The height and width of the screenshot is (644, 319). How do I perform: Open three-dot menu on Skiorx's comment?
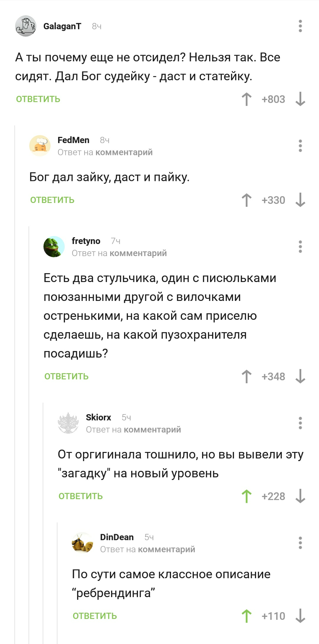point(300,423)
